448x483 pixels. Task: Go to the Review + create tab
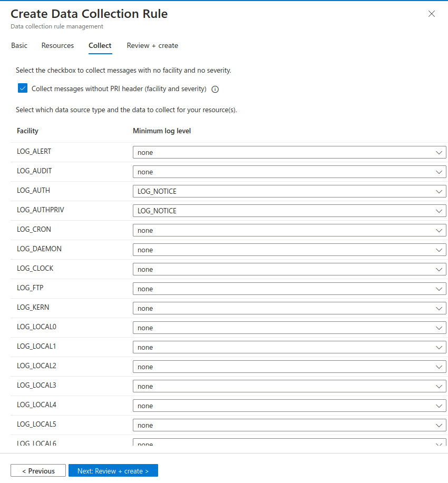point(152,46)
